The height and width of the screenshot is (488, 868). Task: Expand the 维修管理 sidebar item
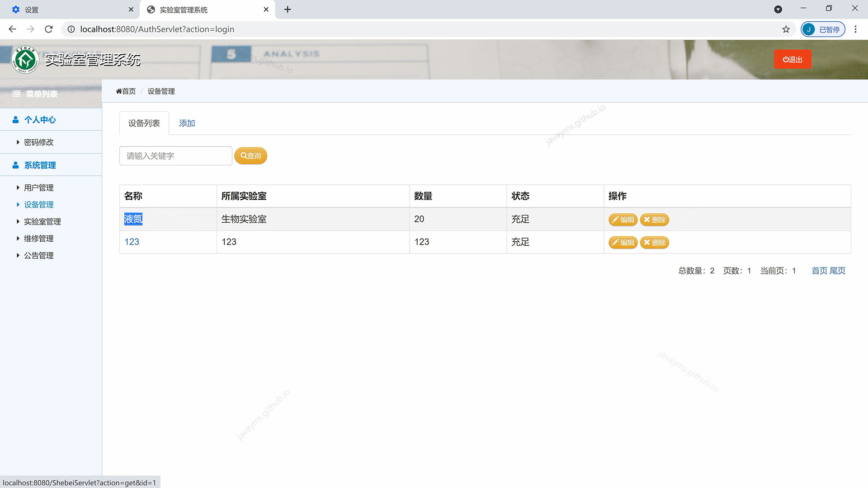coord(39,238)
